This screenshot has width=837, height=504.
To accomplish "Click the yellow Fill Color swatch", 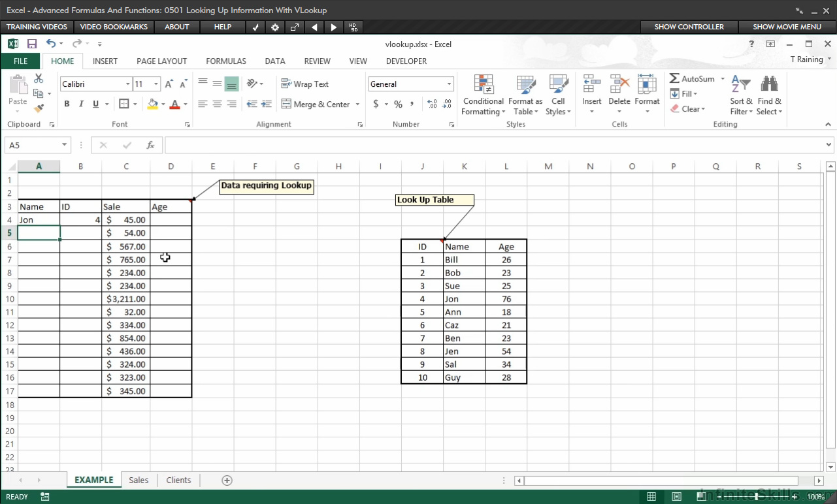I will pyautogui.click(x=153, y=104).
